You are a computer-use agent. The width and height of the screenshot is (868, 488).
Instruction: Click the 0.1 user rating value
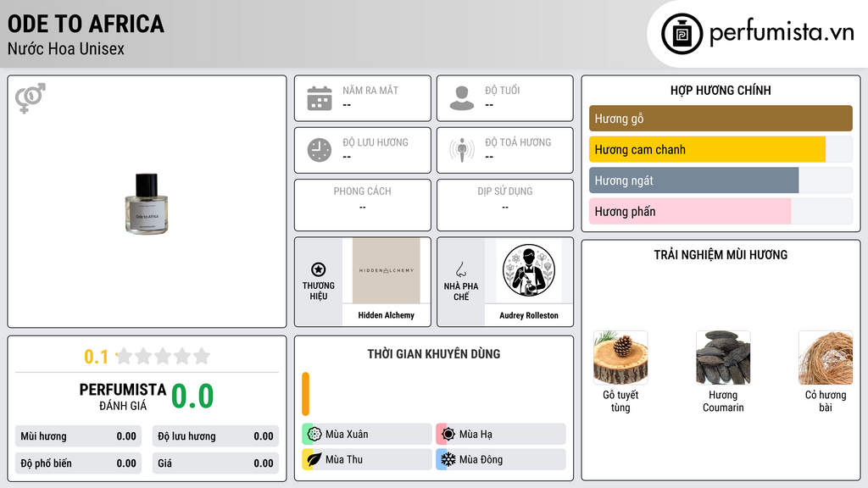(96, 357)
